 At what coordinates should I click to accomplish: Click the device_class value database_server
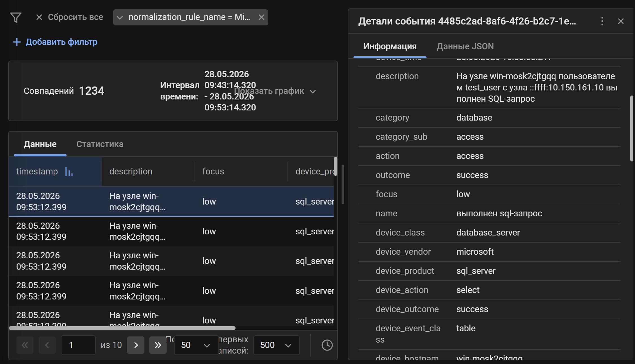click(488, 233)
